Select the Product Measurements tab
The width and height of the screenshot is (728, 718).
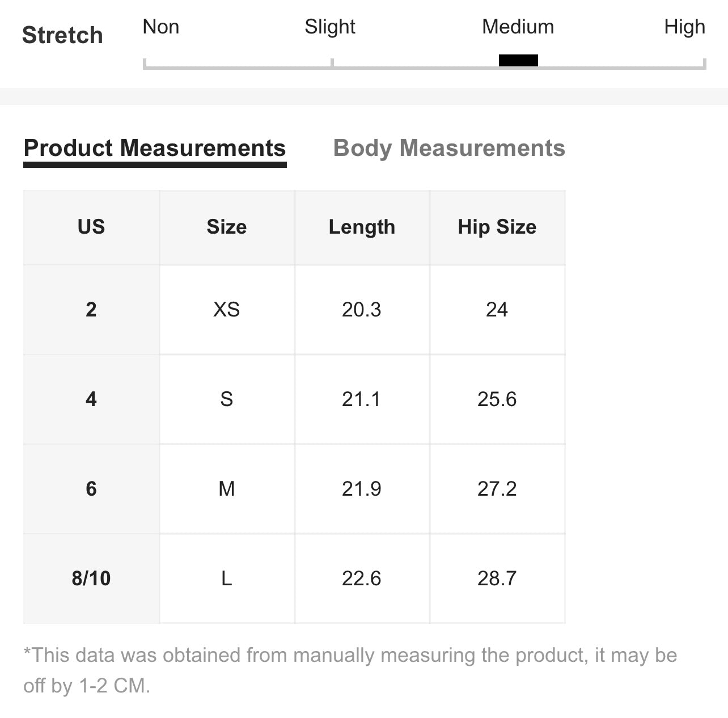coord(155,148)
